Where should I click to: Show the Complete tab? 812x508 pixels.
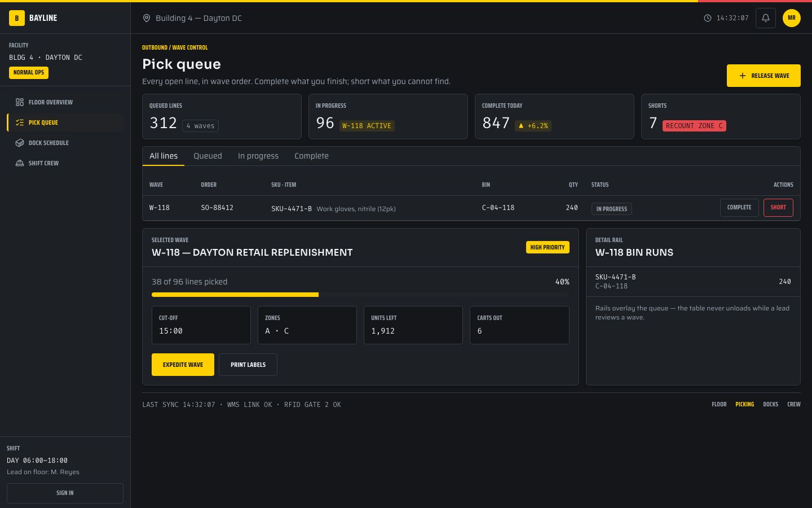point(311,156)
